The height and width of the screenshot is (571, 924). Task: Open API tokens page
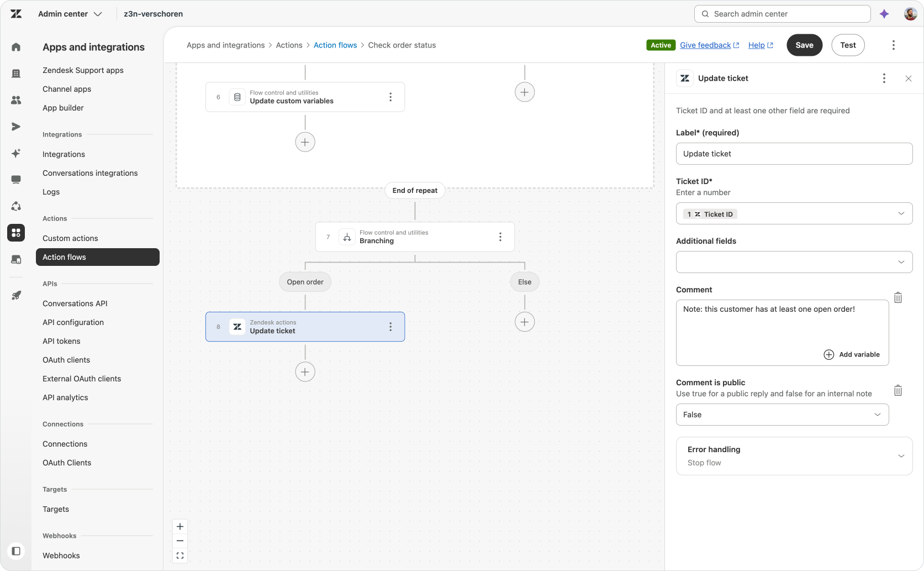pyautogui.click(x=61, y=341)
